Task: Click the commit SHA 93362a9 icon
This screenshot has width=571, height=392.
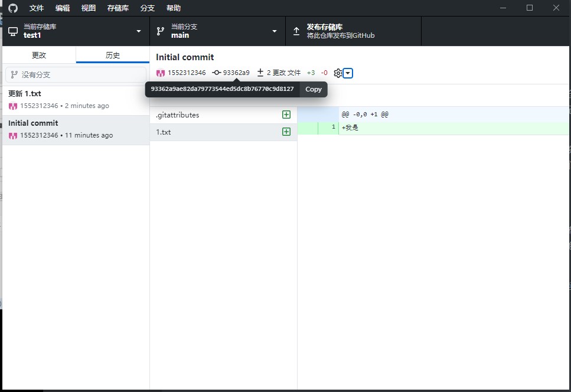Action: 217,73
